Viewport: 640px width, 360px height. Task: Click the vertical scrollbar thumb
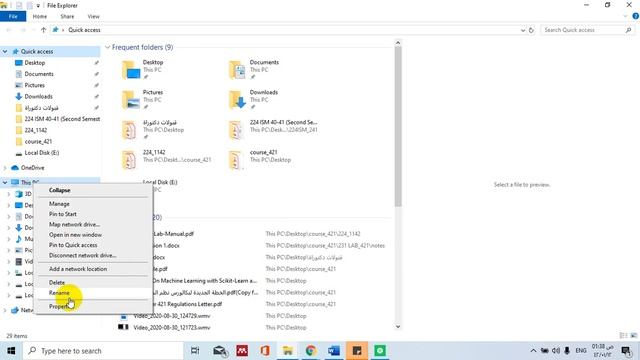click(398, 127)
